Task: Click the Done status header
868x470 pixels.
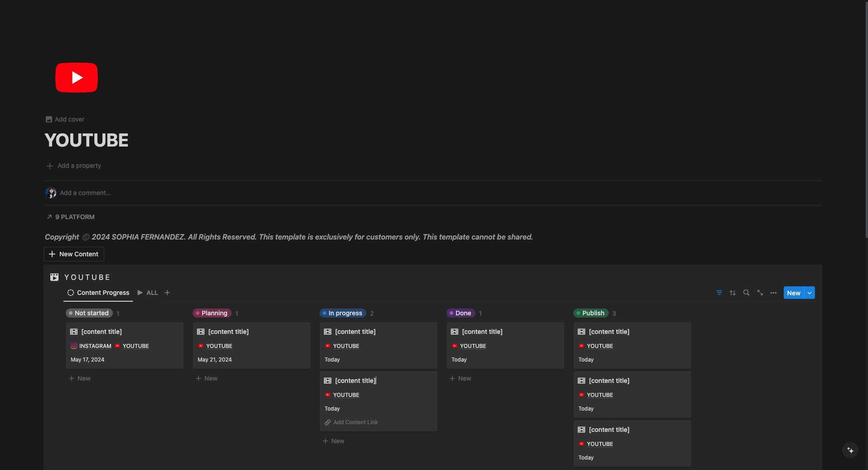Action: (461, 313)
